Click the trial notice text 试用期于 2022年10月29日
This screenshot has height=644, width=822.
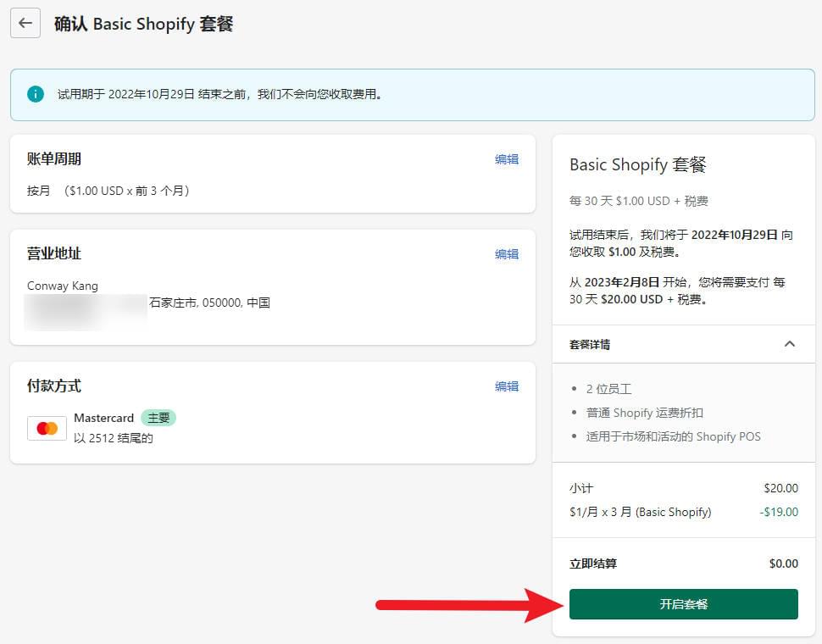(219, 94)
